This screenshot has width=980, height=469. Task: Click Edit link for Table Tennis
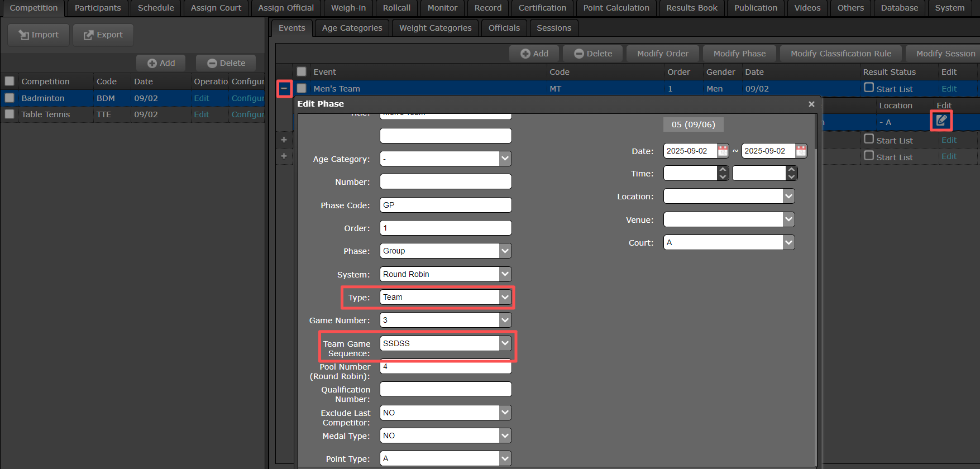(201, 114)
